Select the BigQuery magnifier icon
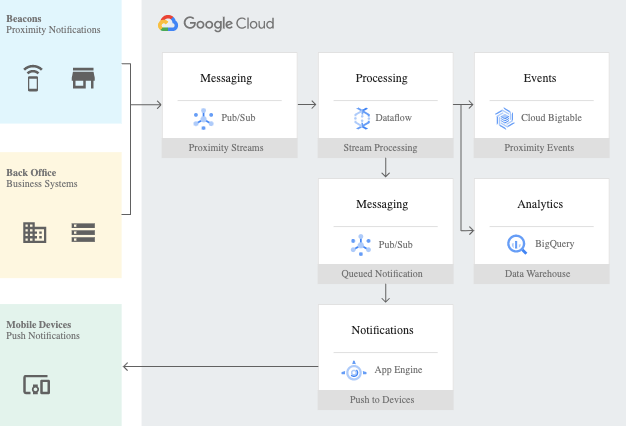Viewport: 626px width, 426px height. click(x=517, y=243)
